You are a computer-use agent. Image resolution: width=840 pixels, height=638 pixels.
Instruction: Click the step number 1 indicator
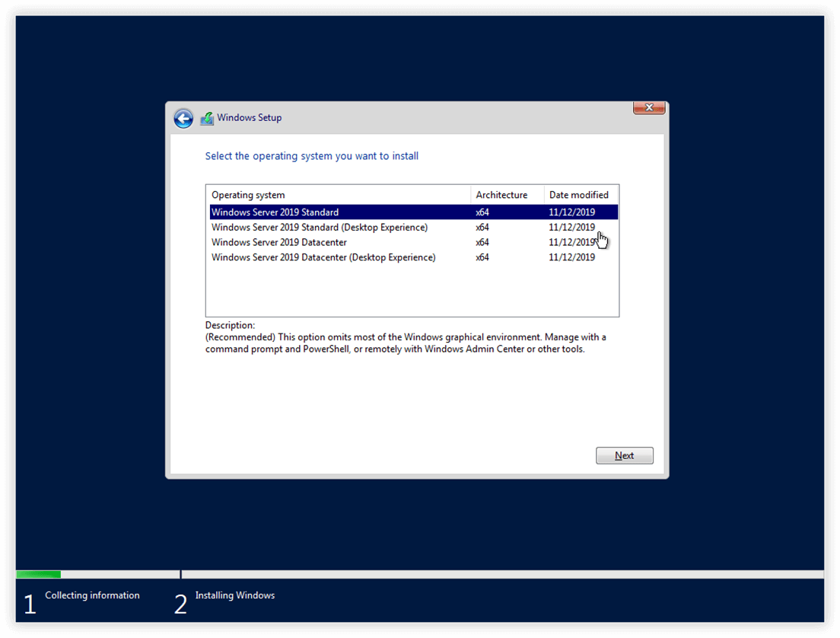[30, 605]
